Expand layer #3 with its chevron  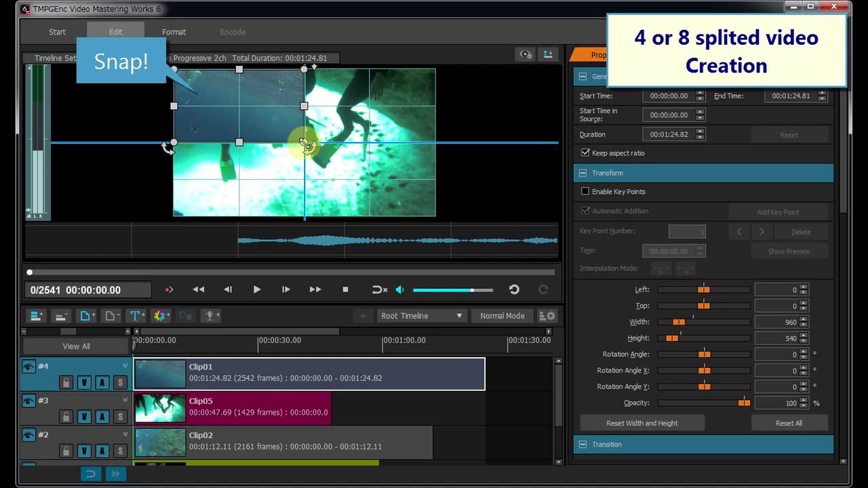point(125,400)
